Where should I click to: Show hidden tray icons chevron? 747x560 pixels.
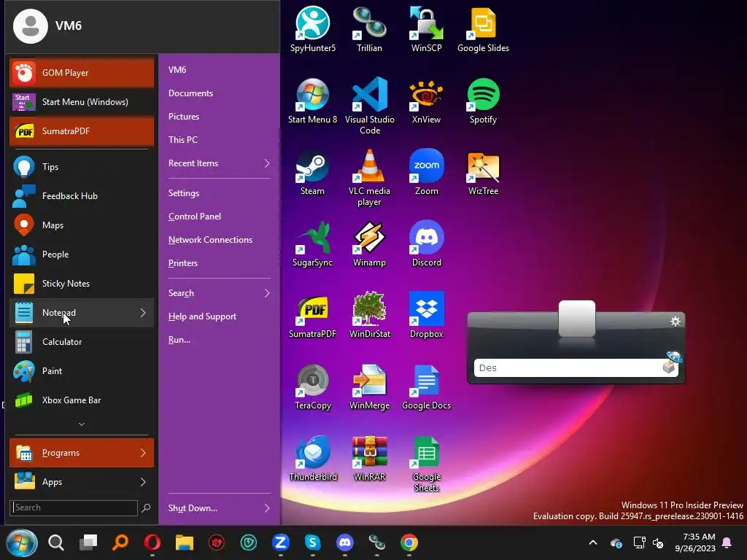(593, 542)
